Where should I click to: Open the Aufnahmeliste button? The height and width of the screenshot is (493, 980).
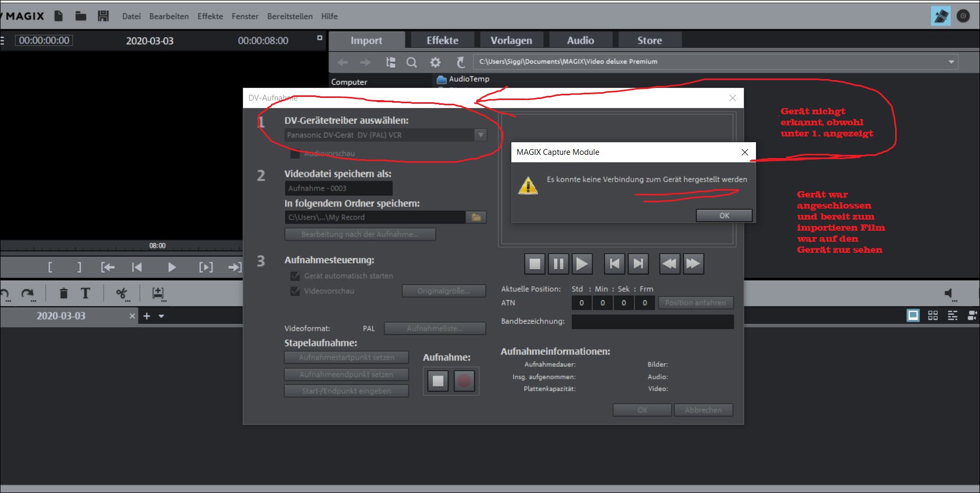point(435,329)
